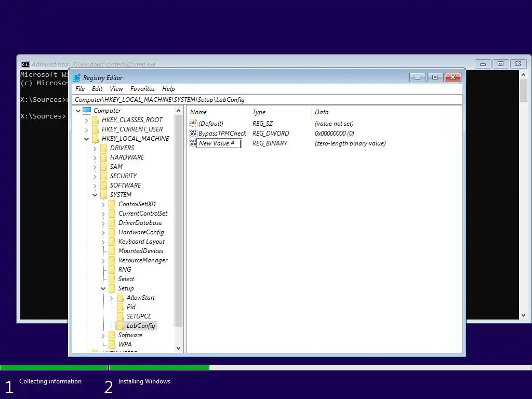Select the SYSTEM folder icon
532x399 pixels.
click(104, 194)
